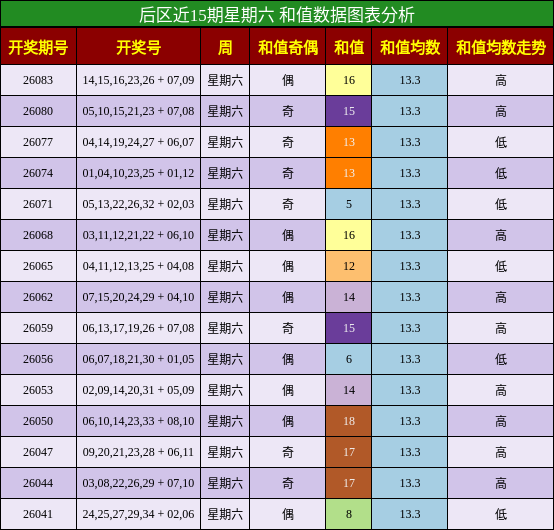Select draw numbers 06,07,18,21,30 + 01,05
The width and height of the screenshot is (554, 530).
click(x=138, y=359)
